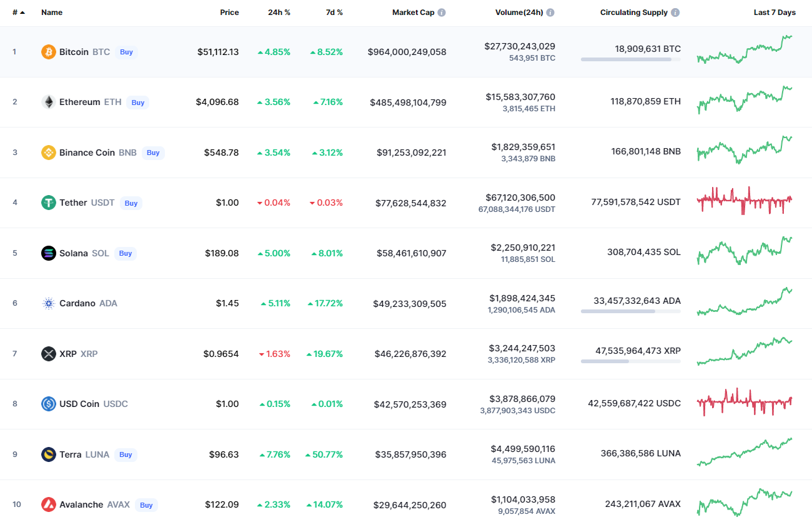Screen dimensions: 812x522
Task: Click the Last 7 Days column header
Action: (x=775, y=13)
